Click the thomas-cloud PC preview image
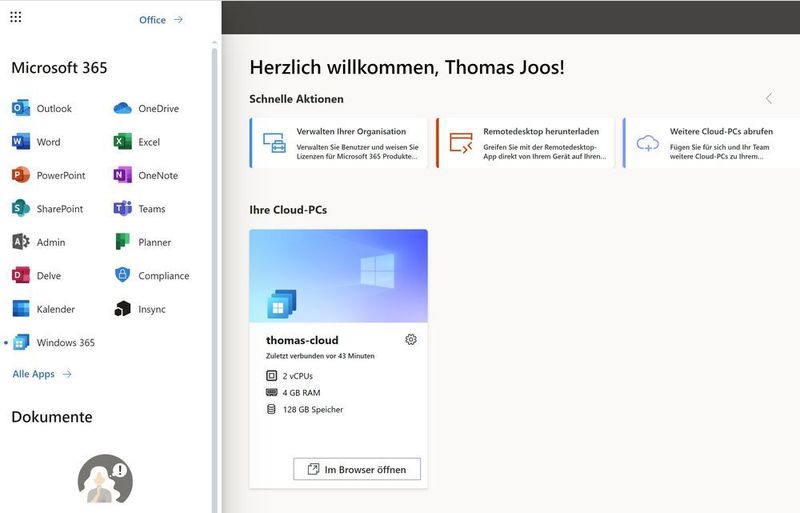Screen dimensions: 800x513 338,276
